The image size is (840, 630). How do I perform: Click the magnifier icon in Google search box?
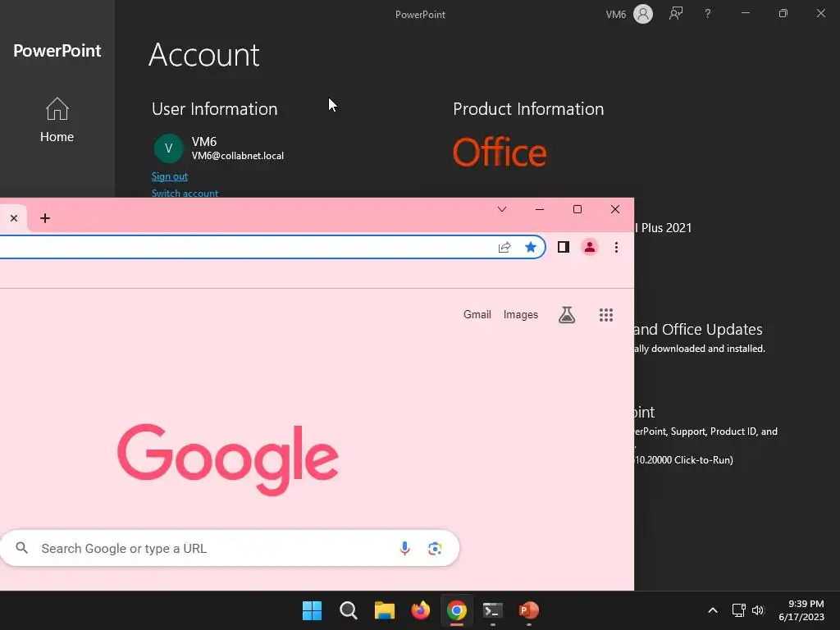pos(21,547)
